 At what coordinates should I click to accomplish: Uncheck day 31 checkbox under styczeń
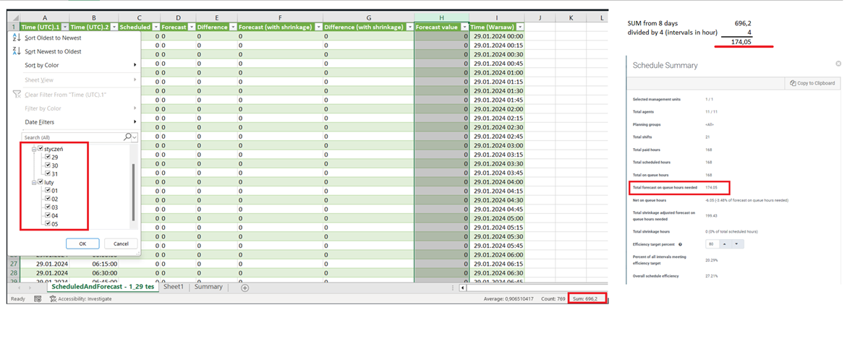coord(48,173)
